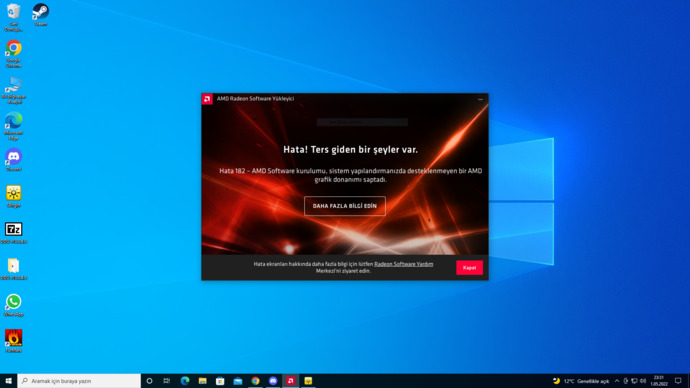Screen dimensions: 690x388
Task: Click the AMD logo in installer title bar
Action: pos(207,99)
